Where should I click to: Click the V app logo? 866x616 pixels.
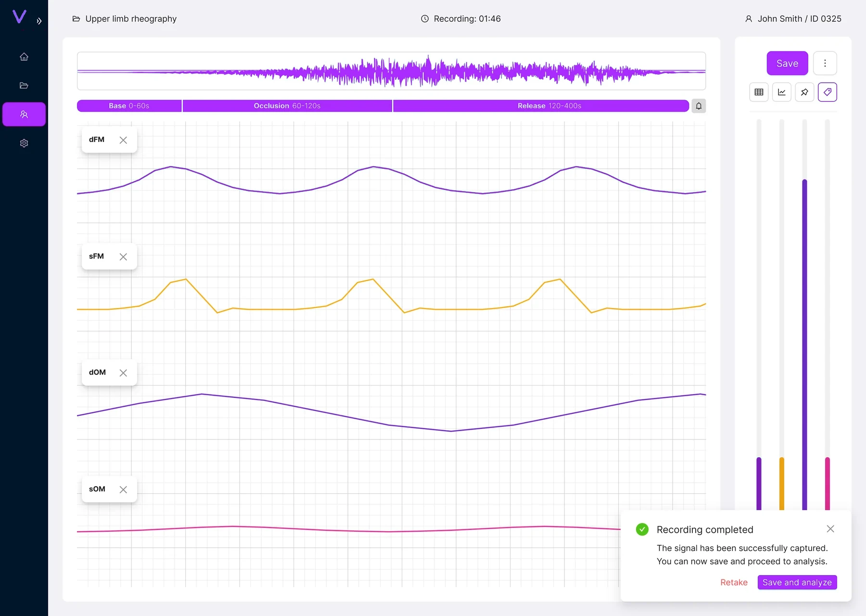19,17
